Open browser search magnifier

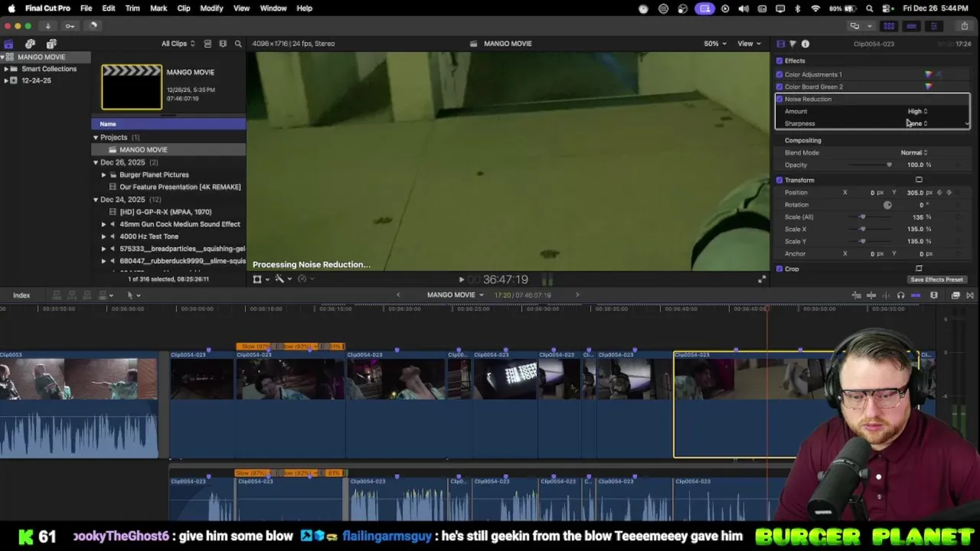(238, 44)
